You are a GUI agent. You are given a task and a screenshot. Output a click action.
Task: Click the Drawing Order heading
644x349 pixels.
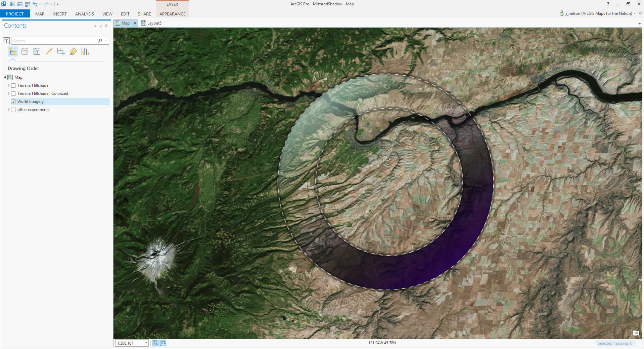24,68
